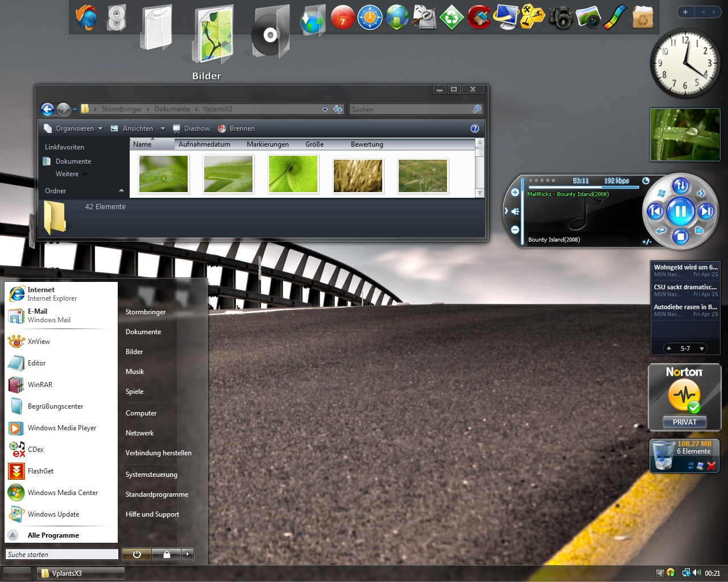Refresh the explorer folder view
This screenshot has width=728, height=582.
coord(338,109)
